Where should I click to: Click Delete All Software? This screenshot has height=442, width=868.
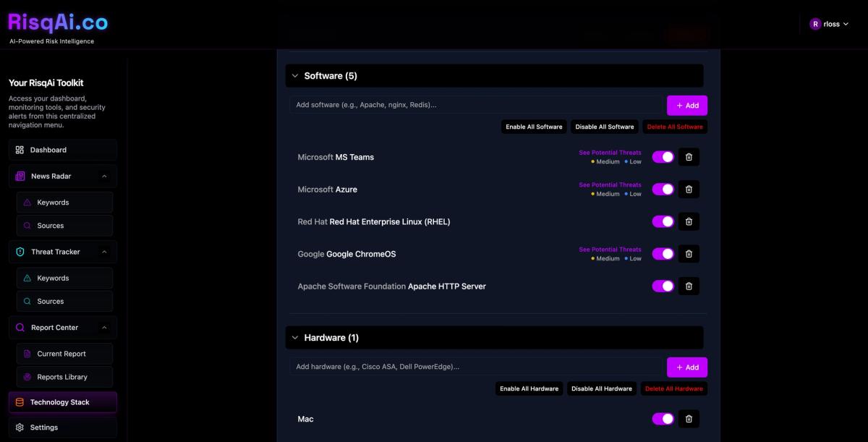coord(675,127)
